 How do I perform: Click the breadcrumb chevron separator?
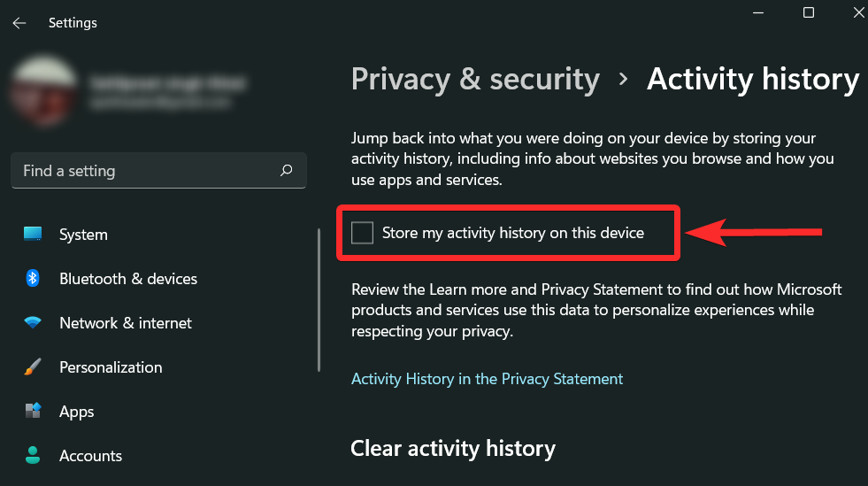click(624, 79)
